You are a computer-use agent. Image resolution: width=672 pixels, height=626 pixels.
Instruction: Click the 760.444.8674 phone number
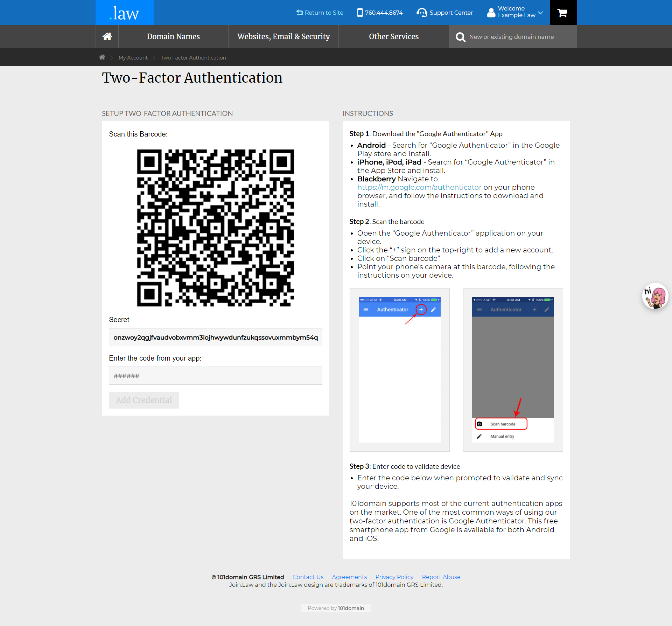[x=384, y=13]
